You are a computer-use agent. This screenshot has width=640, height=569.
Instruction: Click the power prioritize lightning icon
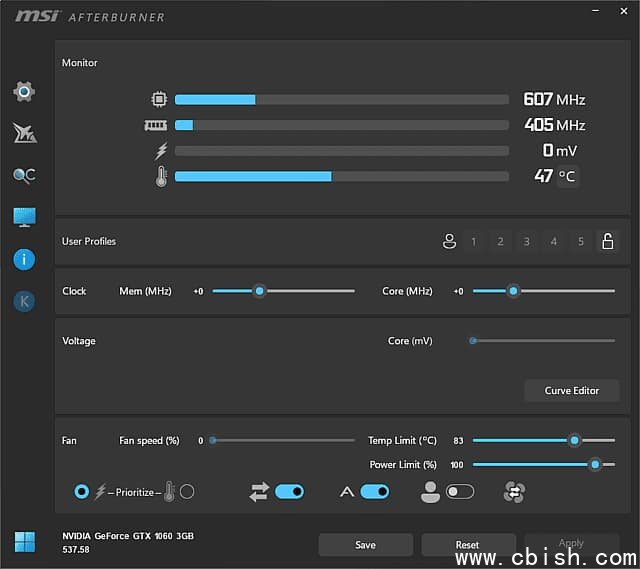pyautogui.click(x=100, y=492)
